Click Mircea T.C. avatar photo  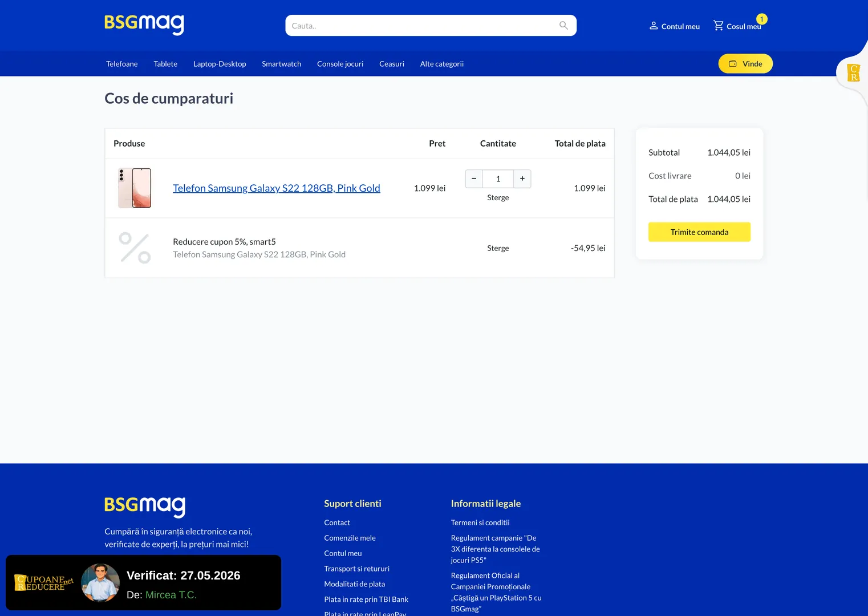pyautogui.click(x=100, y=583)
